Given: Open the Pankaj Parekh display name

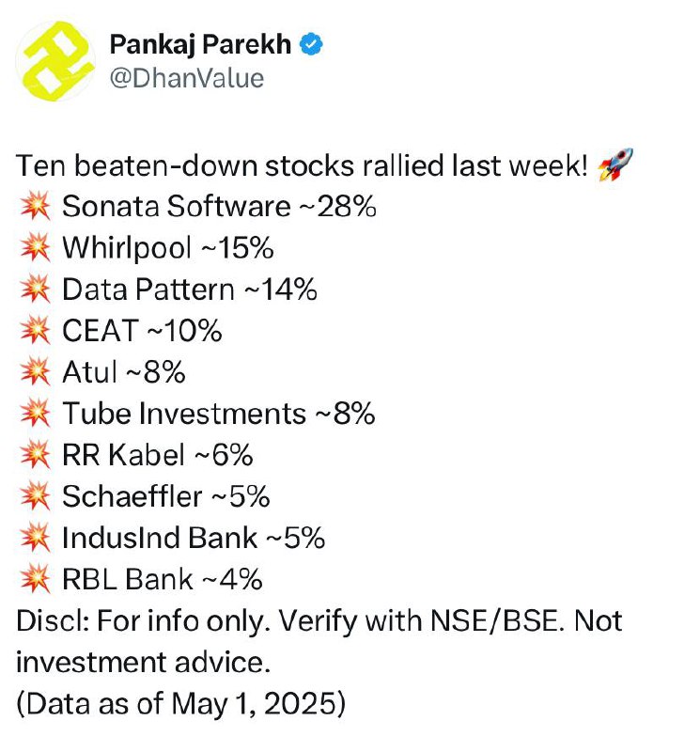Looking at the screenshot, I should point(200,44).
